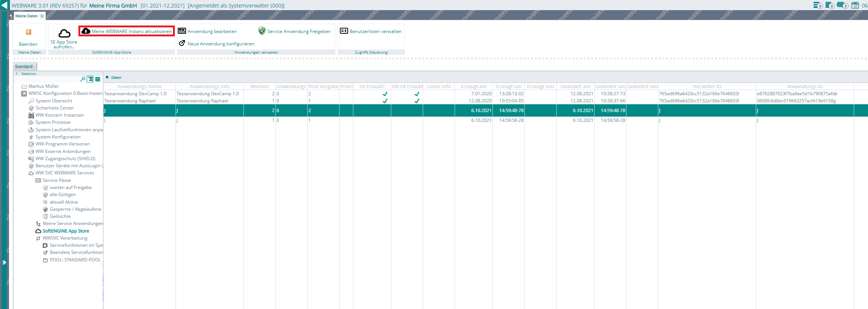This screenshot has width=868, height=309.
Task: Expand the left sidebar with bottom arrow
Action: (x=4, y=262)
